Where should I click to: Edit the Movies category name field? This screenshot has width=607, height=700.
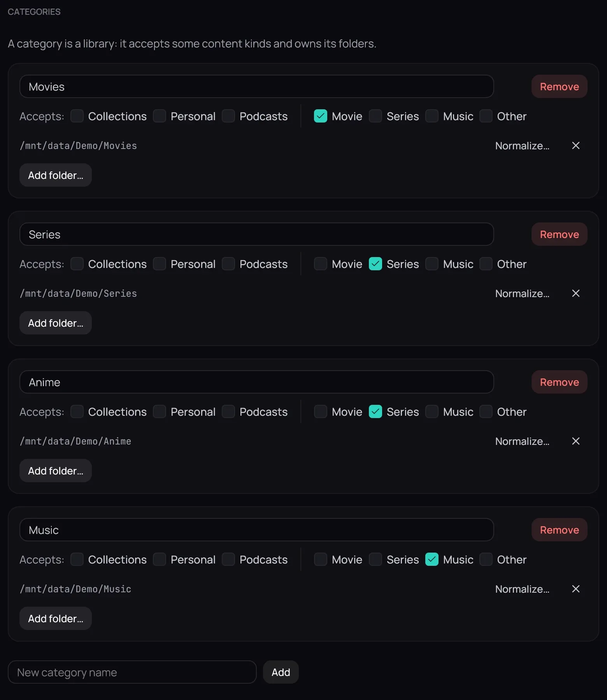[257, 86]
